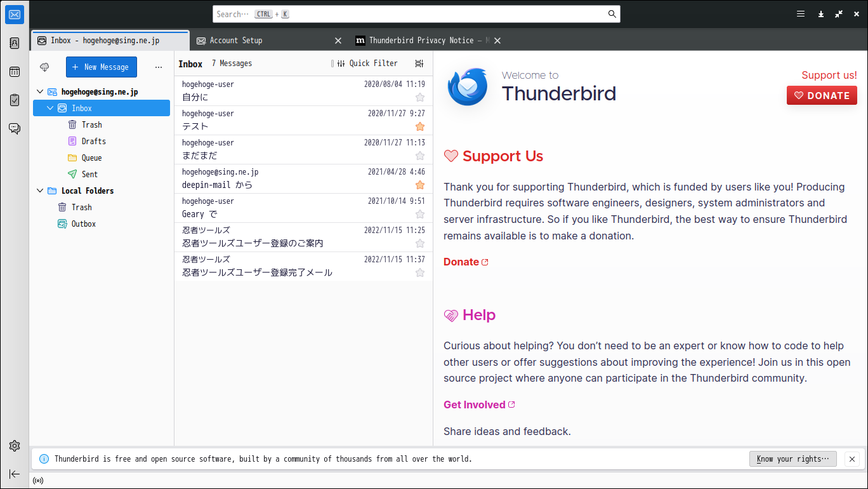This screenshot has height=489, width=868.
Task: Select Trash under hogehoge@sing.ne.jp Inbox
Action: [102, 125]
